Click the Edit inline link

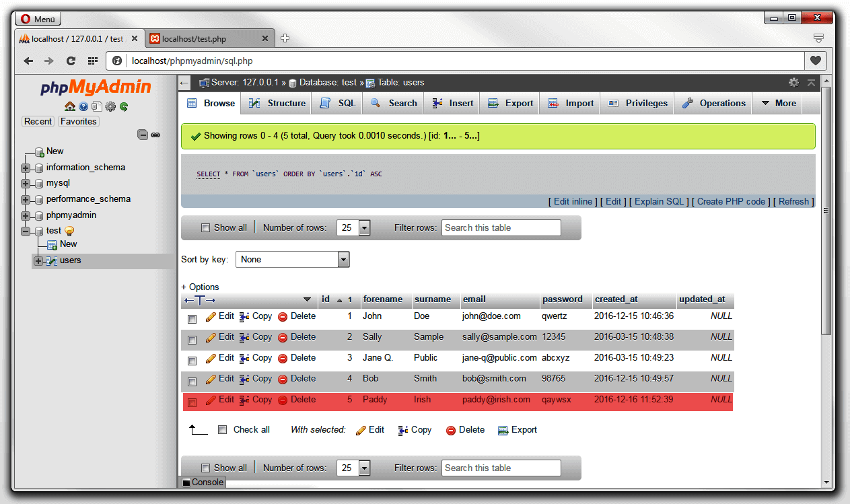click(571, 201)
